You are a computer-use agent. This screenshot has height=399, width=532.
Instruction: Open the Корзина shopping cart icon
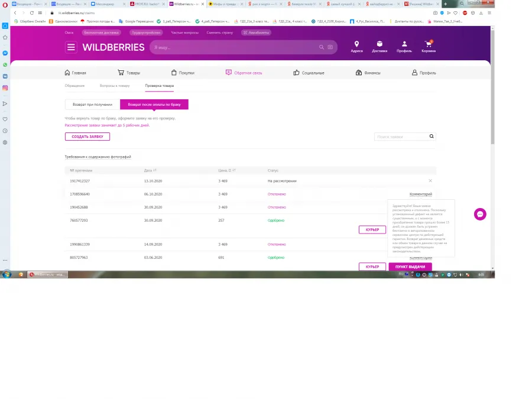pos(429,44)
